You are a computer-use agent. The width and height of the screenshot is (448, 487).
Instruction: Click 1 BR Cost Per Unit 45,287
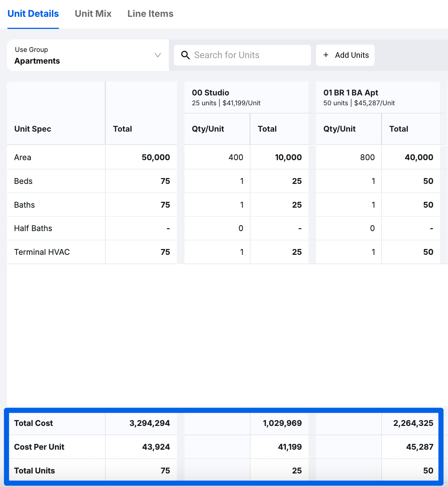coord(419,447)
